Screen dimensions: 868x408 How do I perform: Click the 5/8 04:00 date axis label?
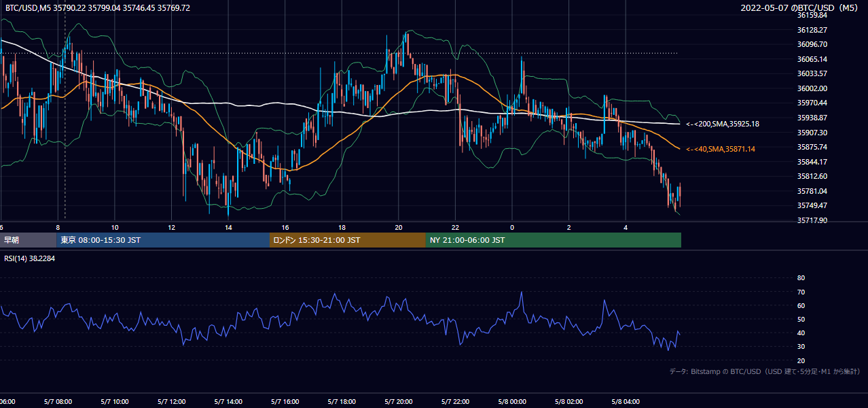point(626,402)
